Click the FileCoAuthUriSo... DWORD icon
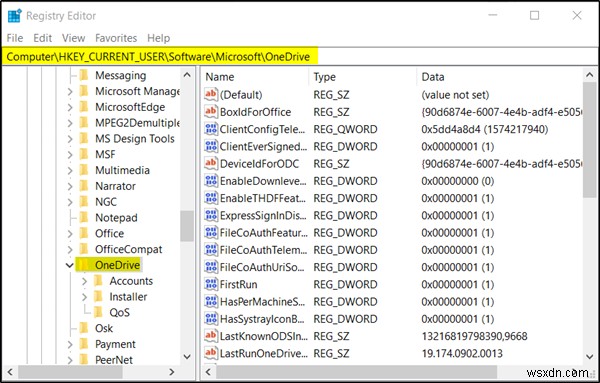This screenshot has width=600, height=383. pyautogui.click(x=211, y=266)
